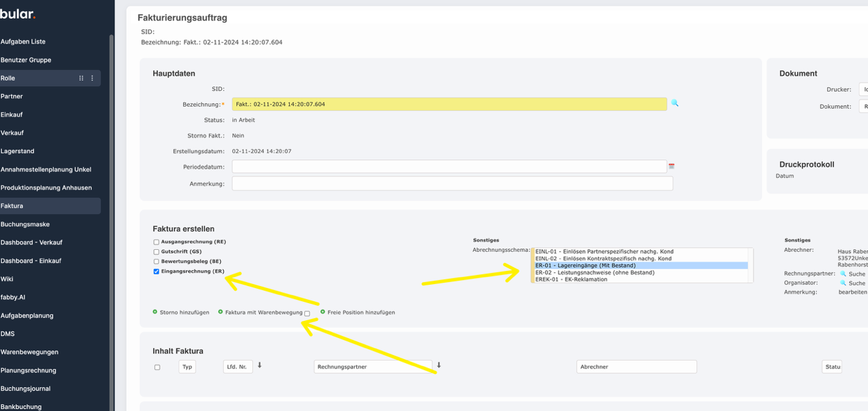Click the magnifier icon beside Bezeichnung field
868x411 pixels.
[x=675, y=104]
